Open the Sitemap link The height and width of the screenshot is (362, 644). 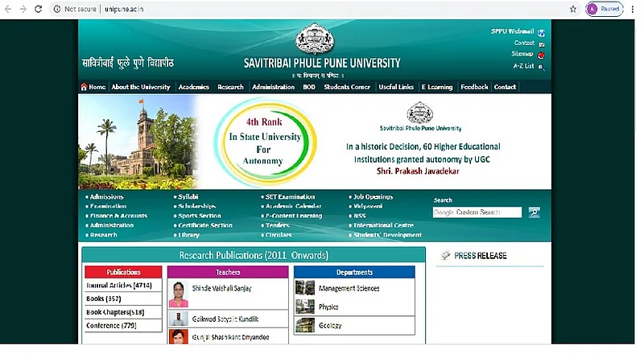point(522,54)
